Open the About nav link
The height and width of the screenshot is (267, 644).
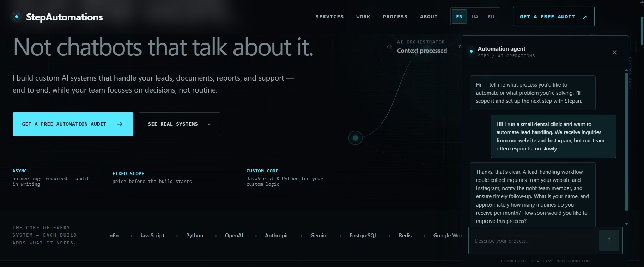point(429,17)
